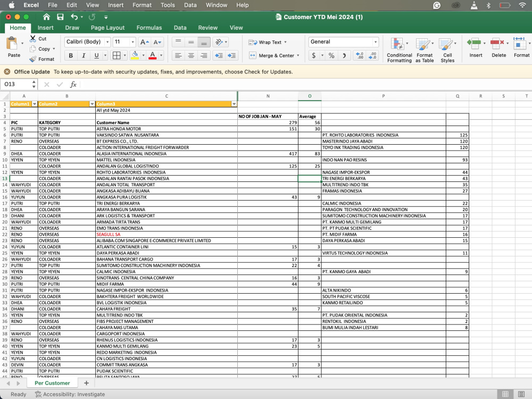Align text right
The image size is (532, 399).
click(204, 55)
